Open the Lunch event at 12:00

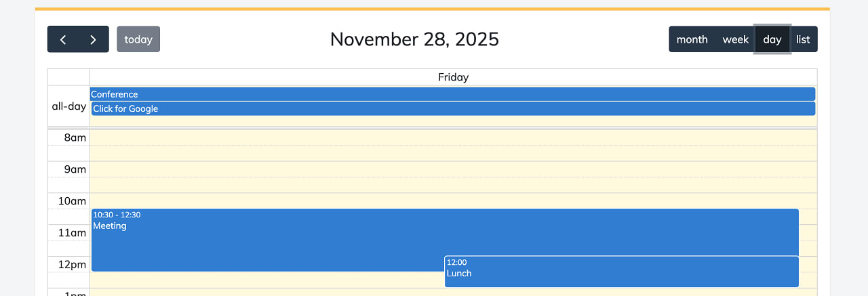(x=621, y=272)
